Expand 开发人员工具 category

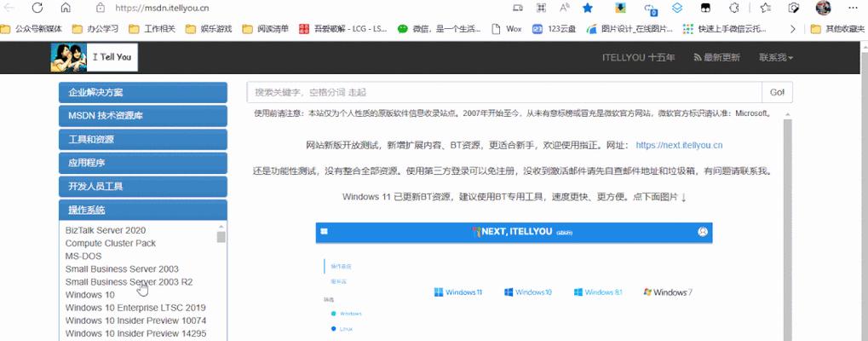143,187
